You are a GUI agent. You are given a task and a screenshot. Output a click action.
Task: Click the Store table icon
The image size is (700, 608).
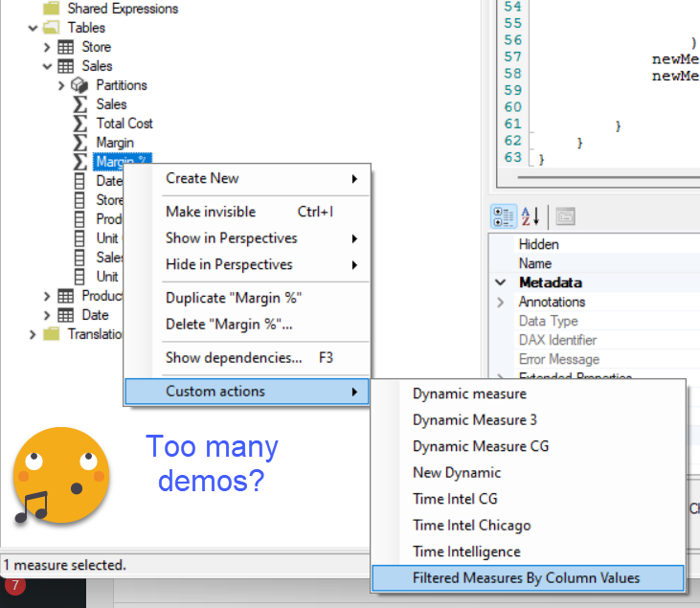[x=66, y=47]
